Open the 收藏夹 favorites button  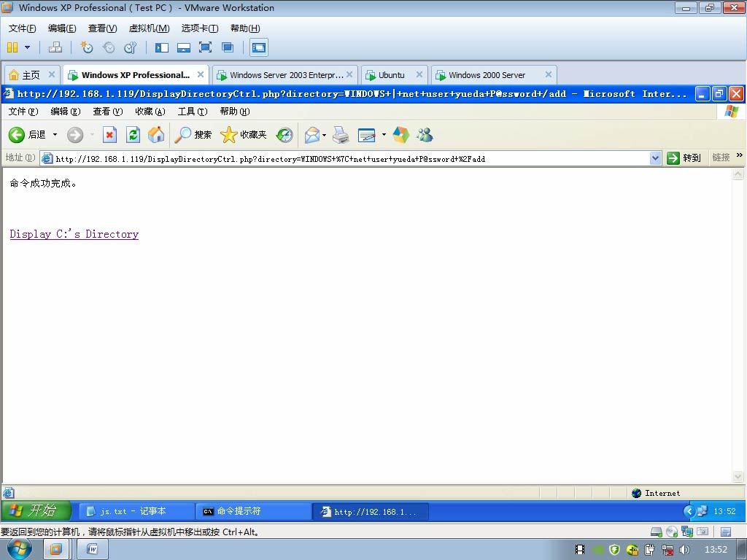pos(244,135)
